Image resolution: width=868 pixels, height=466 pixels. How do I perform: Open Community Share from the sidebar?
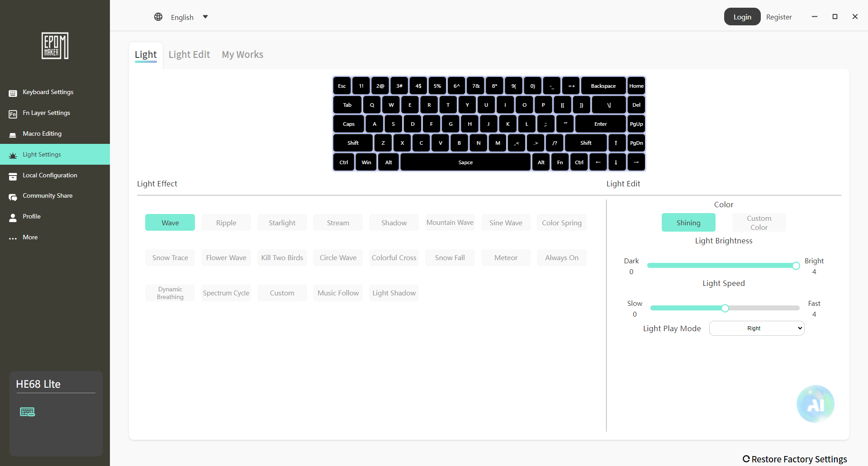(55, 196)
